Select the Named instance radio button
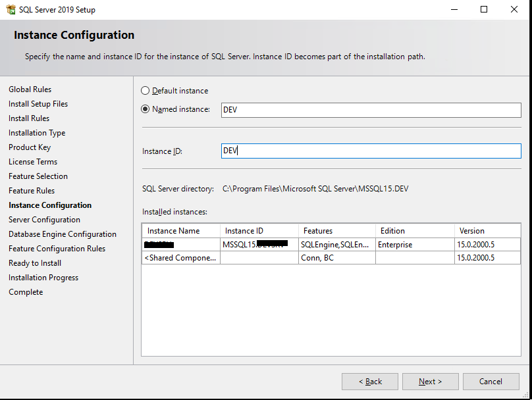The image size is (532, 400). coord(146,109)
